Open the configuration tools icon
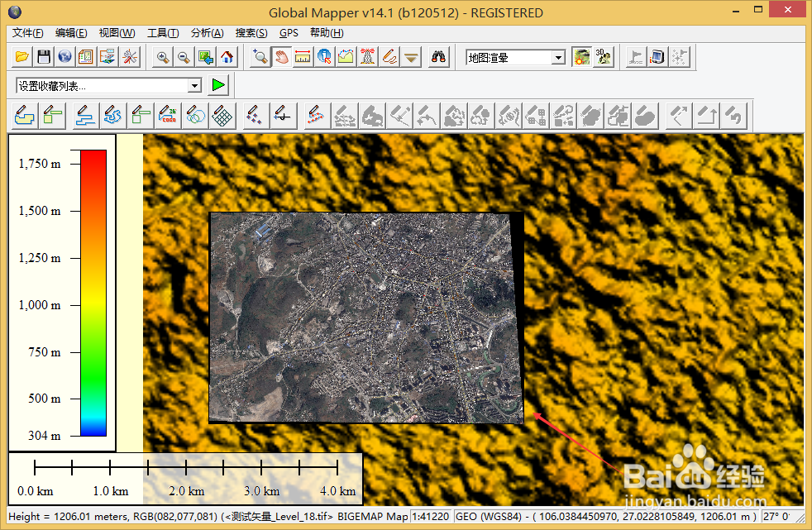The image size is (812, 530). [x=130, y=57]
